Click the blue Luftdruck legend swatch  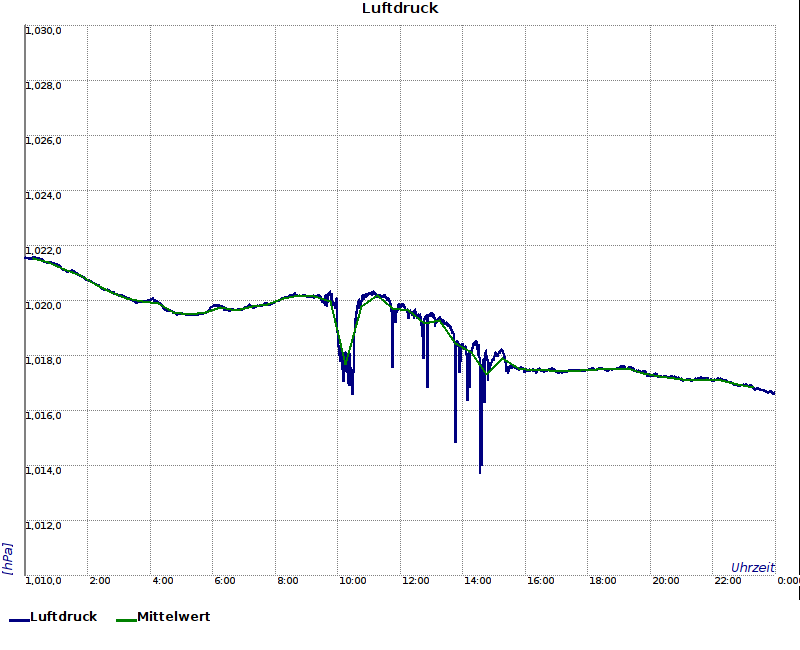click(x=19, y=620)
